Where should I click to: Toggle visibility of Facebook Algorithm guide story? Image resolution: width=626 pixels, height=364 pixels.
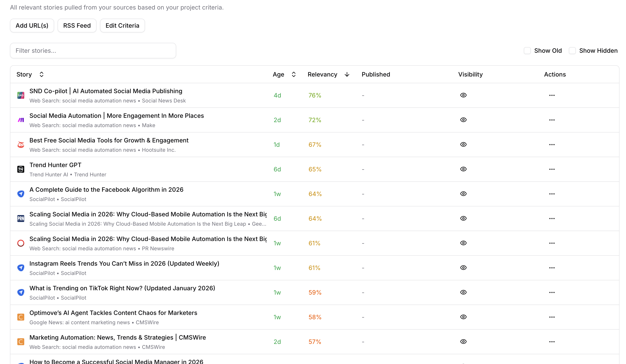(463, 194)
